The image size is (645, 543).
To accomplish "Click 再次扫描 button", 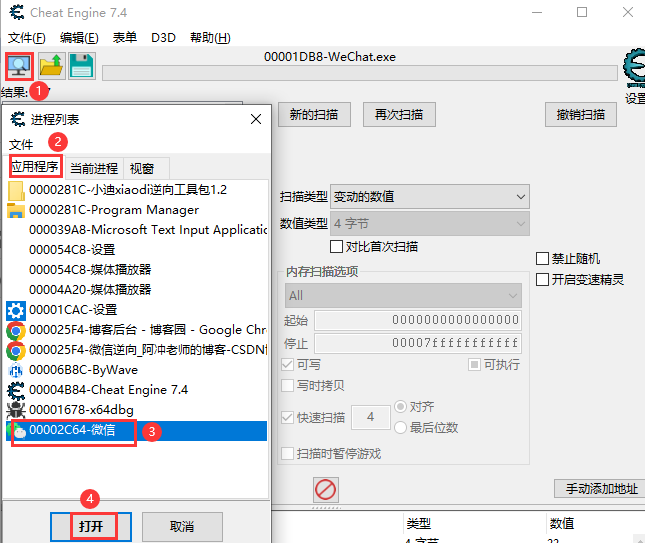I will click(399, 115).
